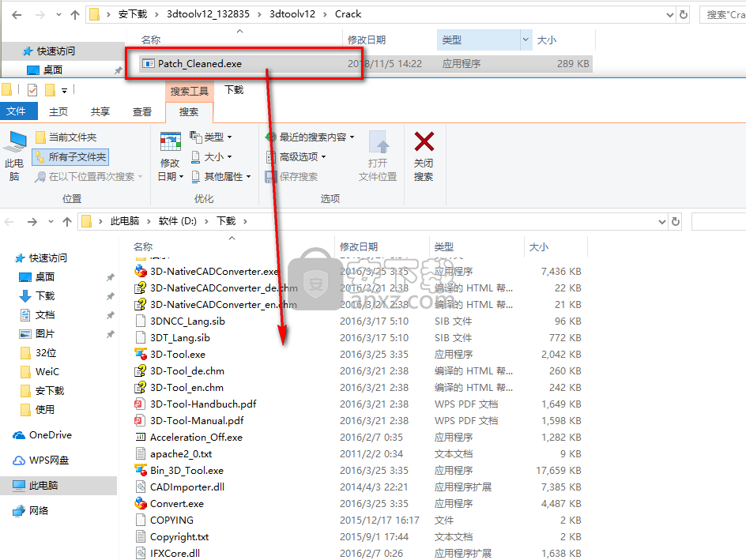Click the WPS网盘 cloud icon

(x=18, y=460)
